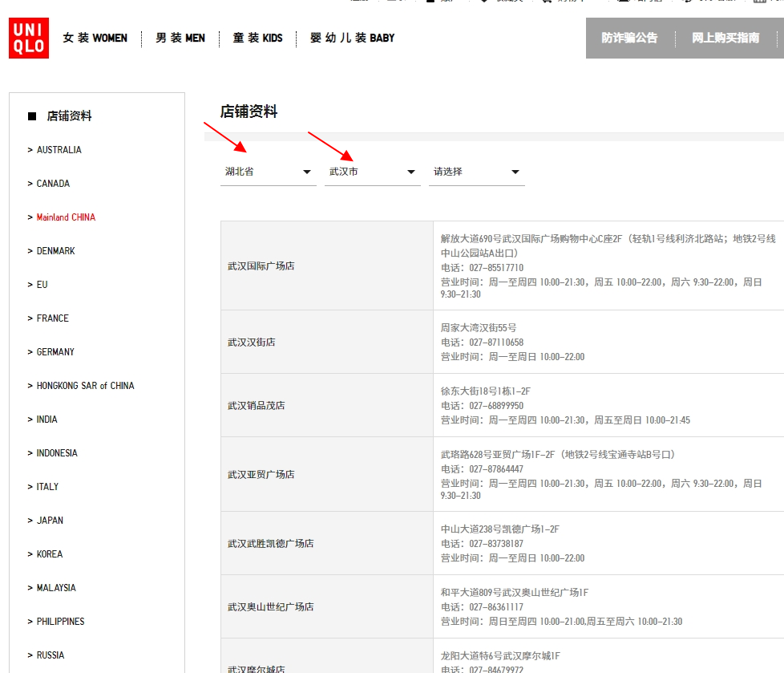Screen dimensions: 784x673
Task: Open the 防诈骗公告 notice
Action: [x=629, y=38]
